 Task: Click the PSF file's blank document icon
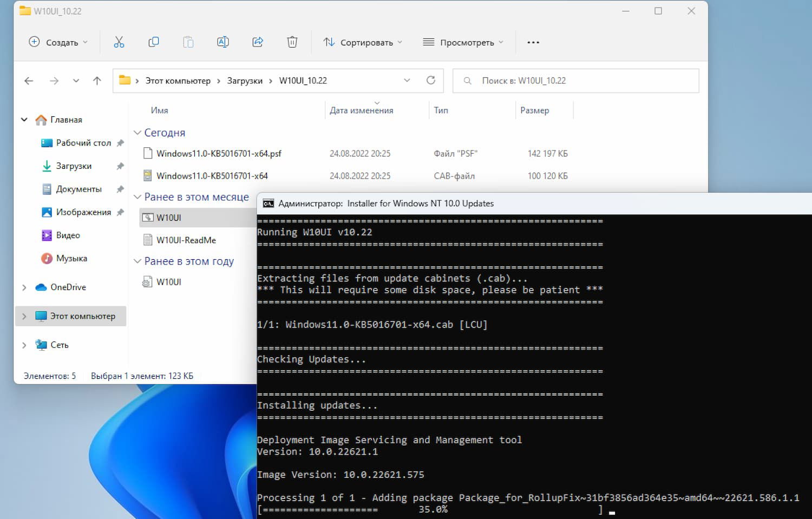(x=147, y=154)
